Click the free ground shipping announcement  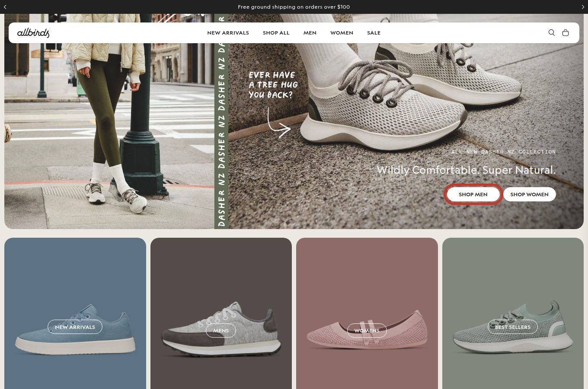click(294, 7)
